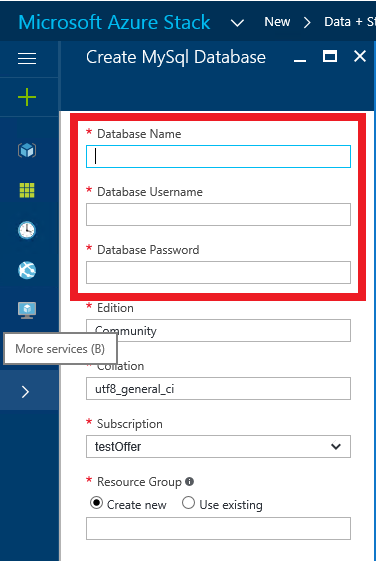Maximize the Create MySql Database blade
Viewport: 376px width, 561px height.
click(x=329, y=57)
